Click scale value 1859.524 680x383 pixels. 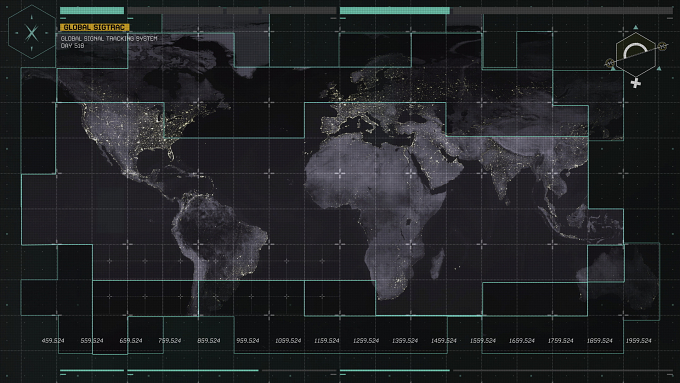coord(599,340)
